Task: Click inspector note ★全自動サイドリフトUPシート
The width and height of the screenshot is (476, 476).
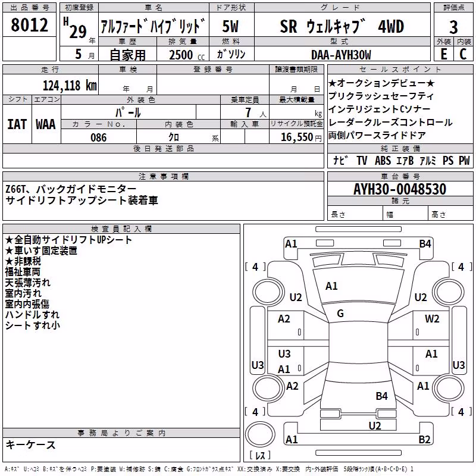Action: (68, 240)
